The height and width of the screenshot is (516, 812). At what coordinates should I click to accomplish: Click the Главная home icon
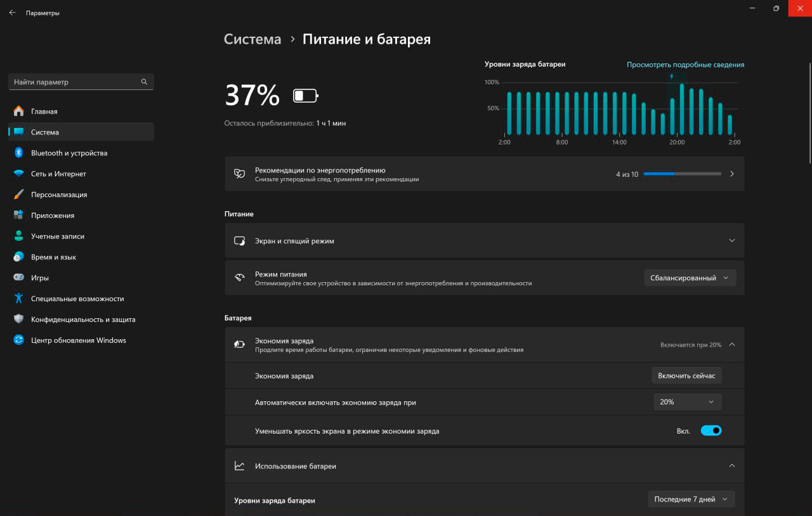[19, 111]
